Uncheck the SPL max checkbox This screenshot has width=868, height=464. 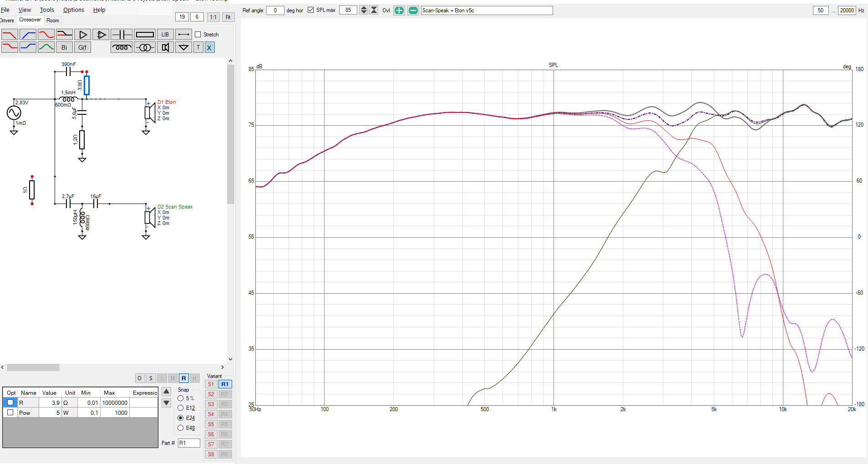pos(310,10)
